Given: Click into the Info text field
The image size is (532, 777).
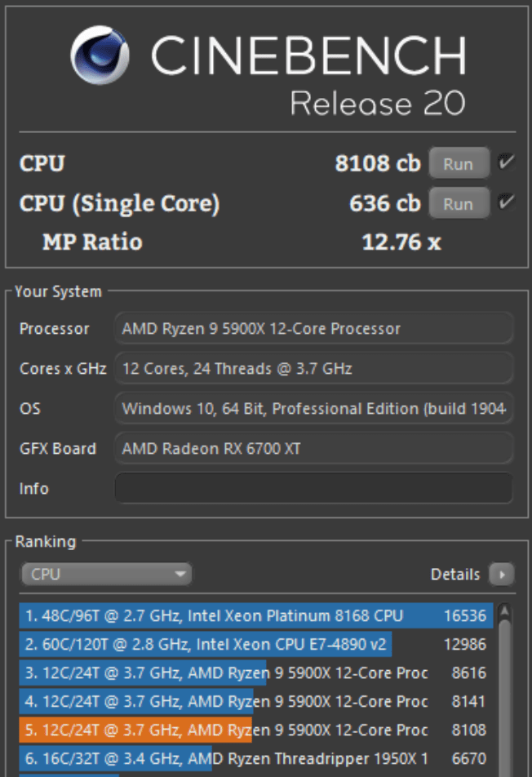Looking at the screenshot, I should [x=314, y=488].
